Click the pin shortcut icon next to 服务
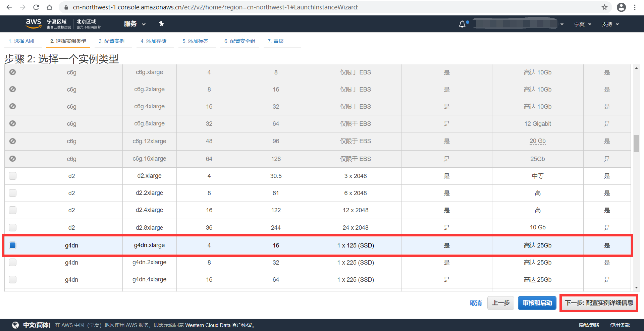644x331 pixels. point(161,23)
